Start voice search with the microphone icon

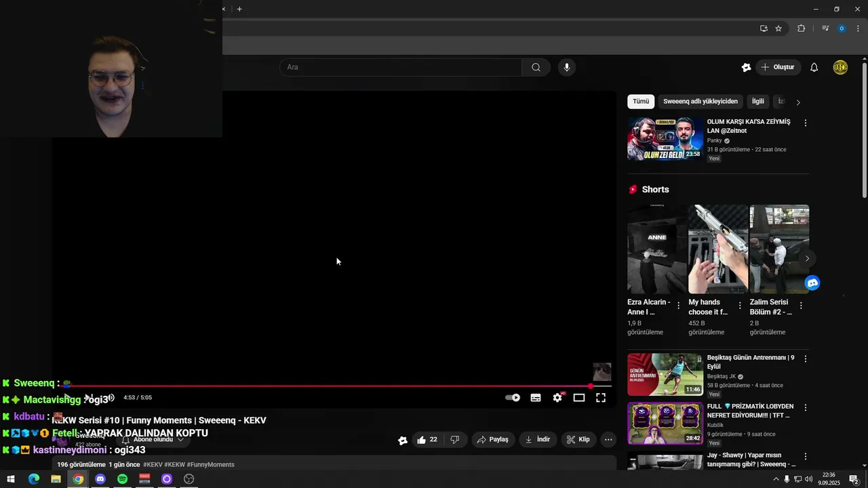(567, 67)
